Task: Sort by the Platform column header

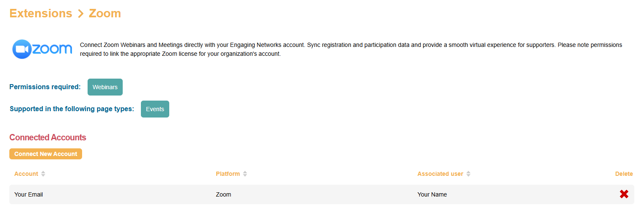Action: click(x=228, y=174)
